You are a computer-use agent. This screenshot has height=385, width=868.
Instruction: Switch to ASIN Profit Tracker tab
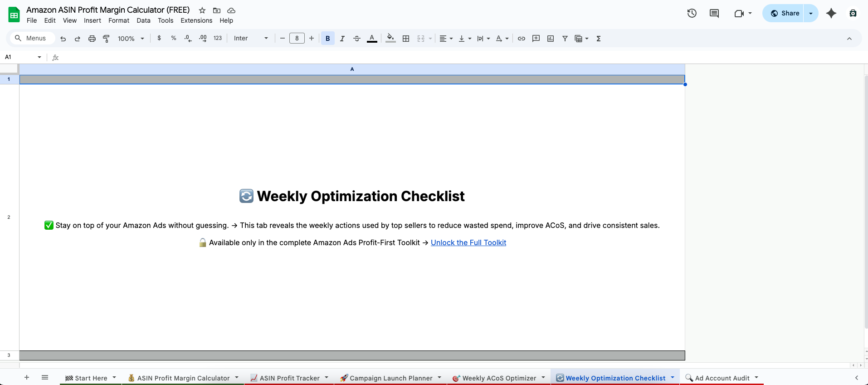tap(289, 378)
